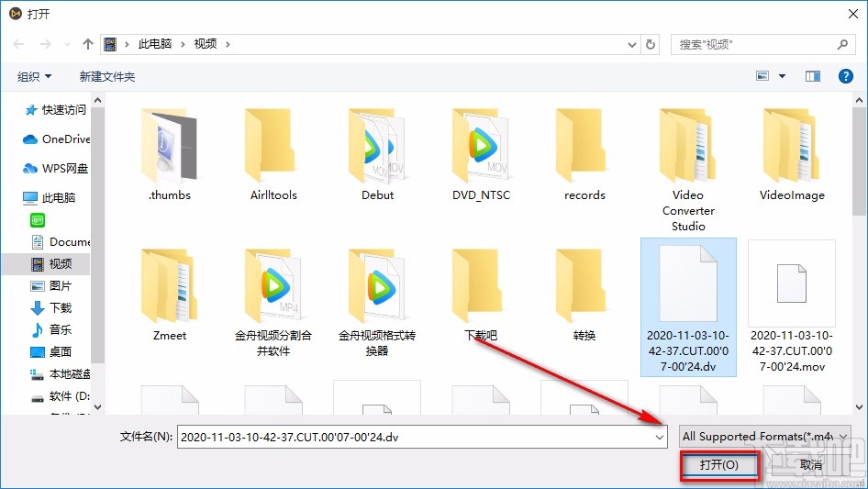Select the Debut folder
Image resolution: width=868 pixels, height=489 pixels.
click(x=377, y=155)
